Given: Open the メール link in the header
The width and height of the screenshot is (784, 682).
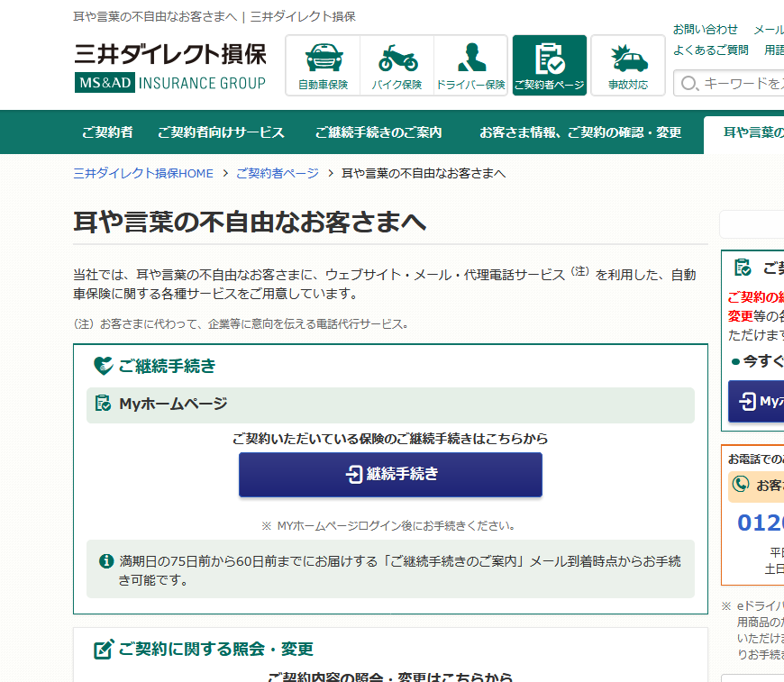Looking at the screenshot, I should pyautogui.click(x=769, y=30).
